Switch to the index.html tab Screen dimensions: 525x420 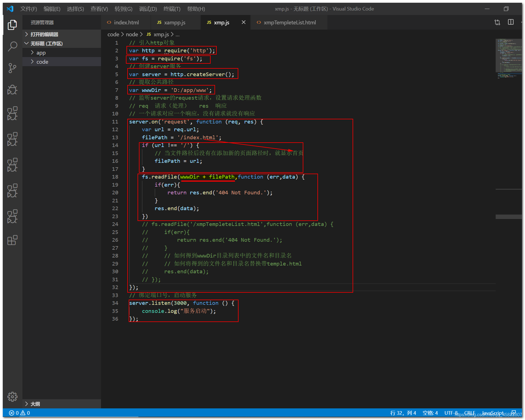point(126,22)
